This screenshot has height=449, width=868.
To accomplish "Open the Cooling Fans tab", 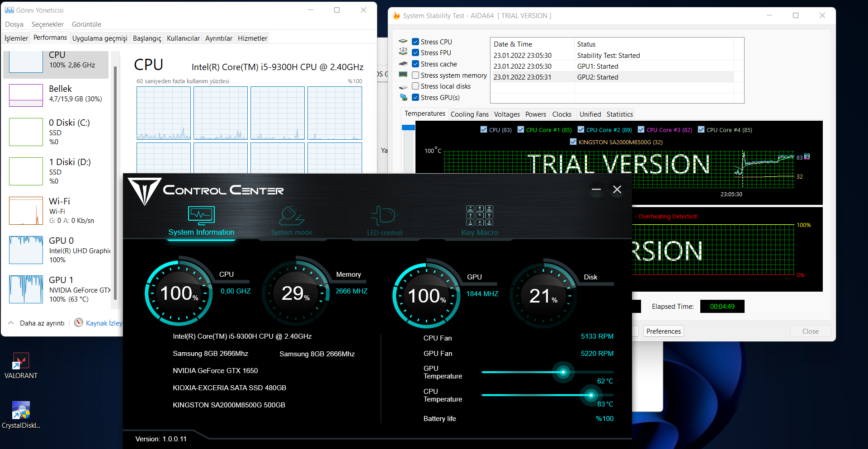I will click(x=470, y=114).
